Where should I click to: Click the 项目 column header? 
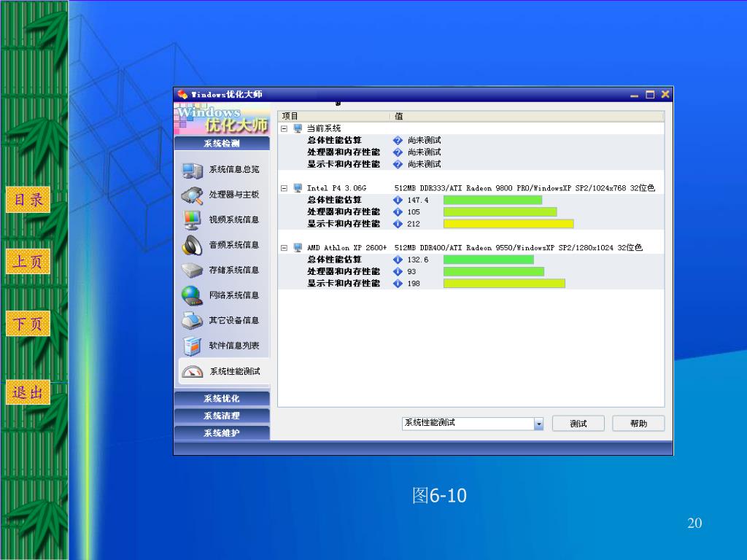pyautogui.click(x=334, y=116)
